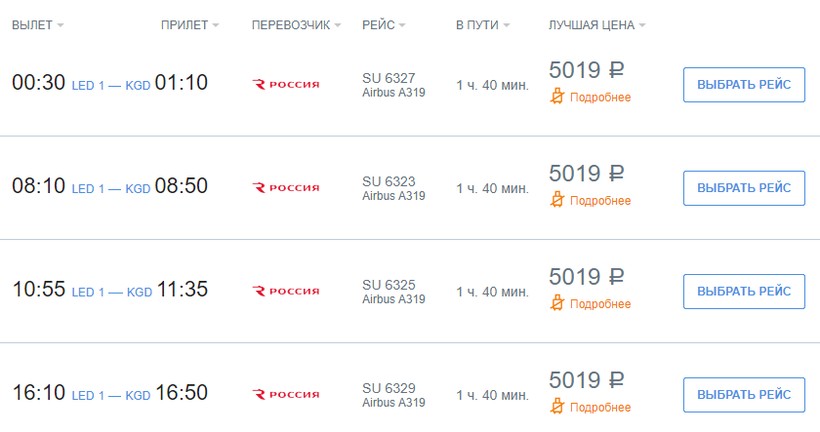Screen dimensions: 820x432
Task: Sort by Прилет arrival column
Action: click(x=189, y=24)
